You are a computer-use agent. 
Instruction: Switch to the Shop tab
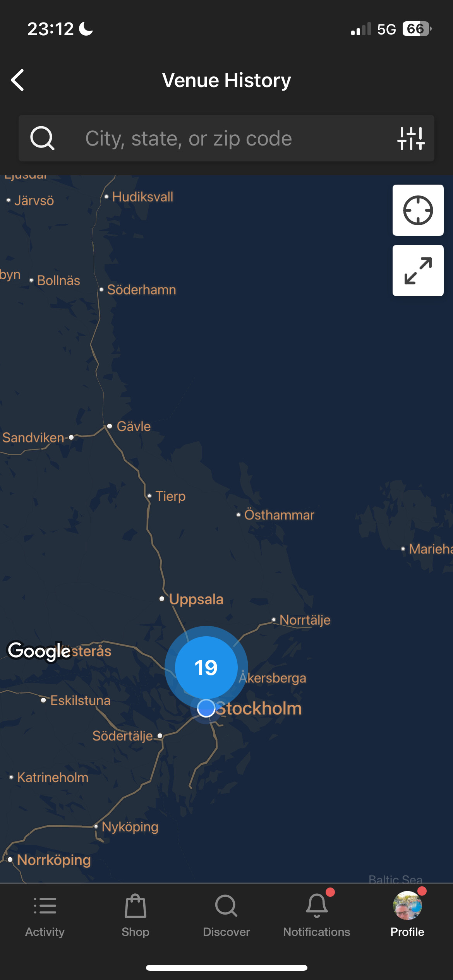pos(136,915)
